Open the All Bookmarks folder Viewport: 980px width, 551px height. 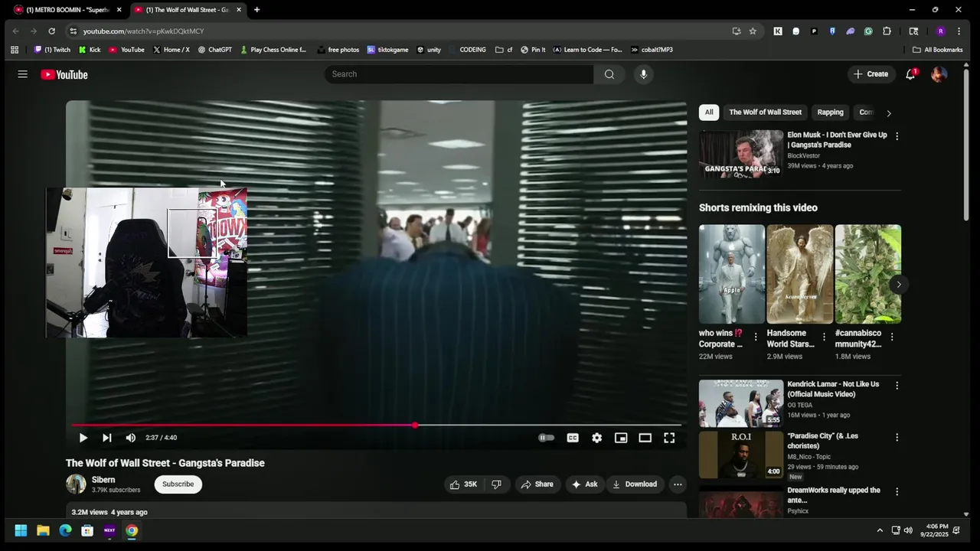[x=937, y=50]
